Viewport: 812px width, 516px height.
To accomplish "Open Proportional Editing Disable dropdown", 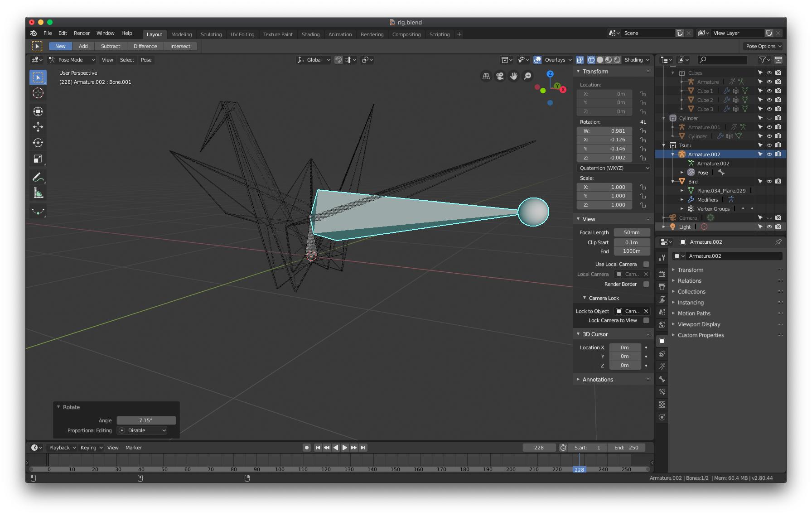I will [x=142, y=430].
